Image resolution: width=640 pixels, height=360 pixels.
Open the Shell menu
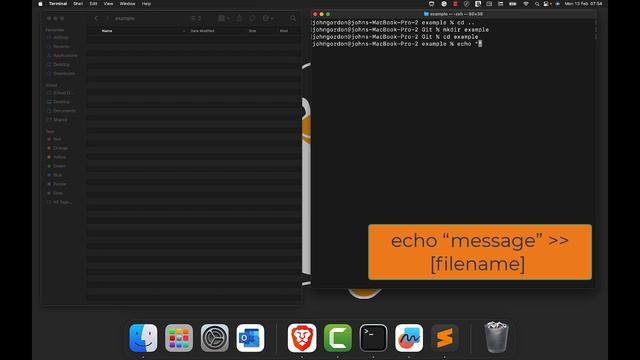pos(78,4)
